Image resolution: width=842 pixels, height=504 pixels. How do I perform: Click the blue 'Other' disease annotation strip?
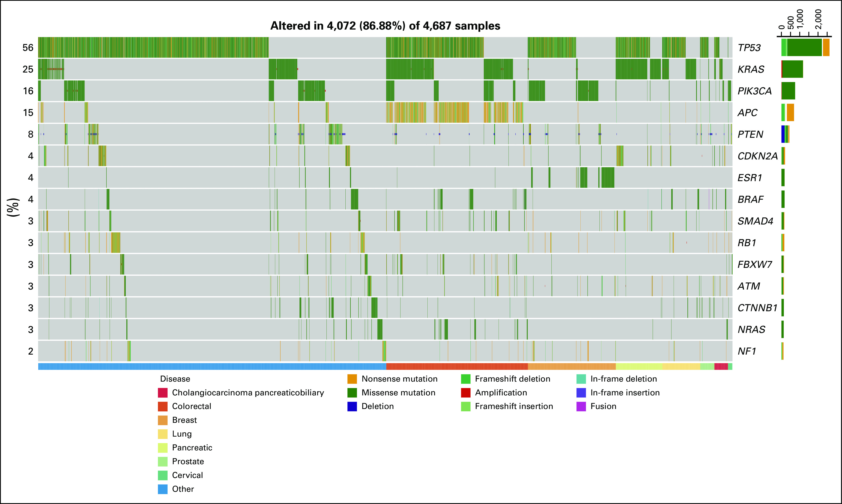(x=212, y=366)
